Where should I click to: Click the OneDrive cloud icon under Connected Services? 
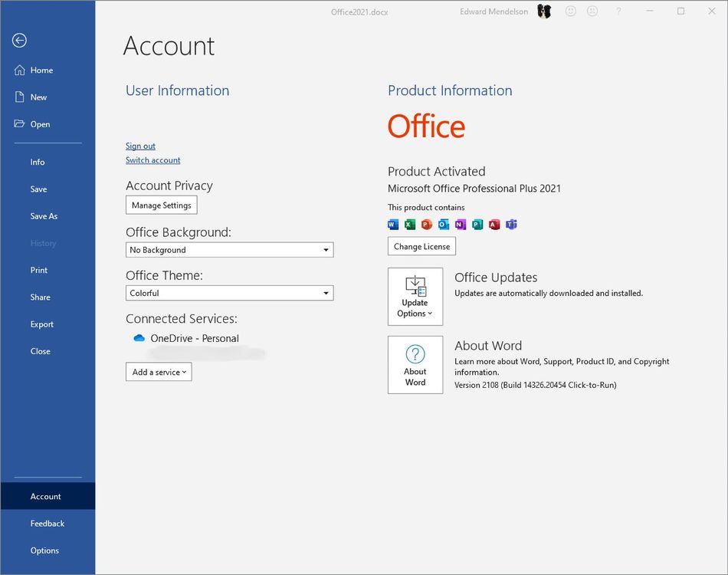(139, 337)
